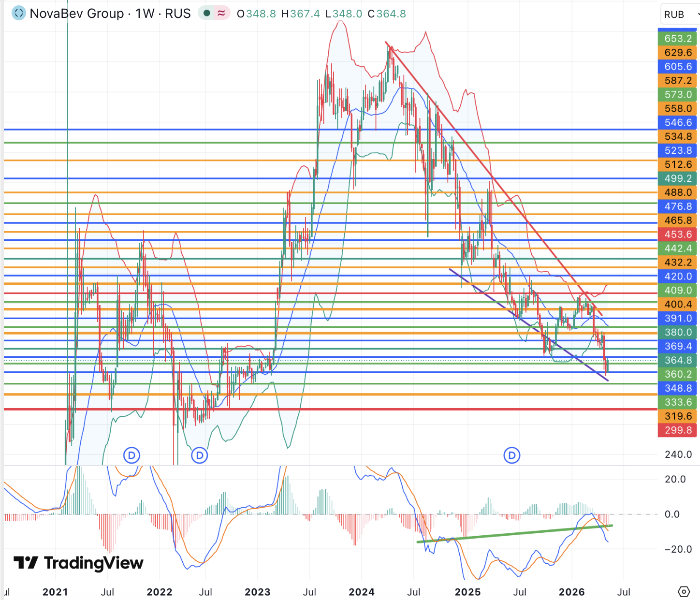
Task: Select the 400.4 price label
Action: pos(677,305)
